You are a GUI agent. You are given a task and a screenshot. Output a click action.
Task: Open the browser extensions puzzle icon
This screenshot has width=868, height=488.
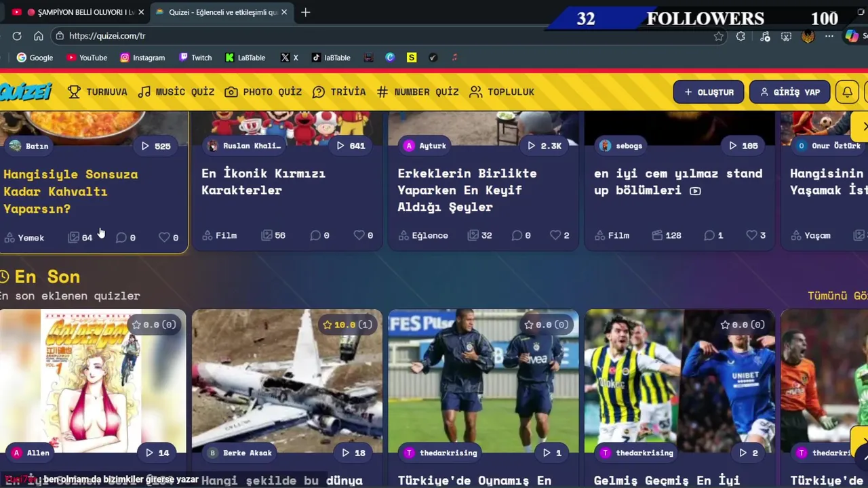[x=741, y=37]
